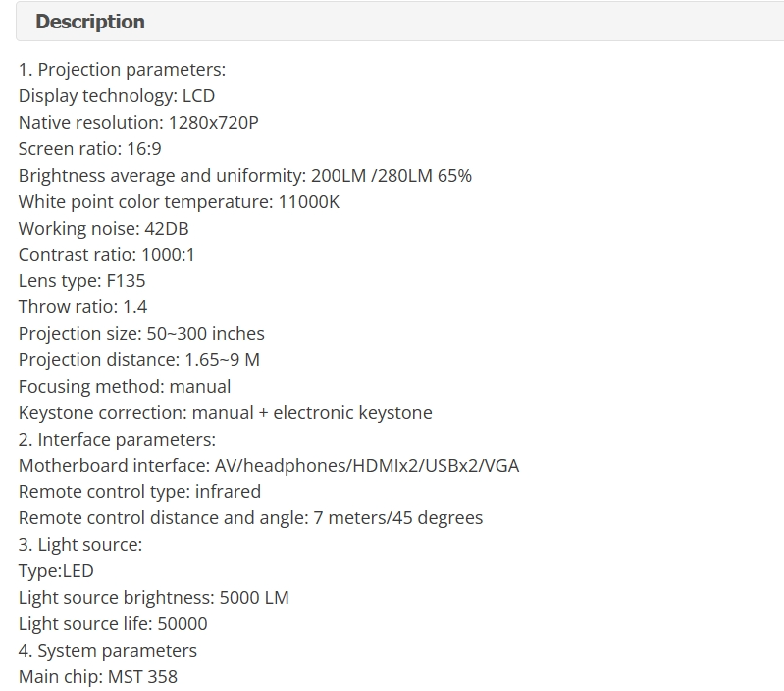Click the 'Screen ratio: 16:9' line
This screenshot has width=784, height=691.
pos(90,149)
